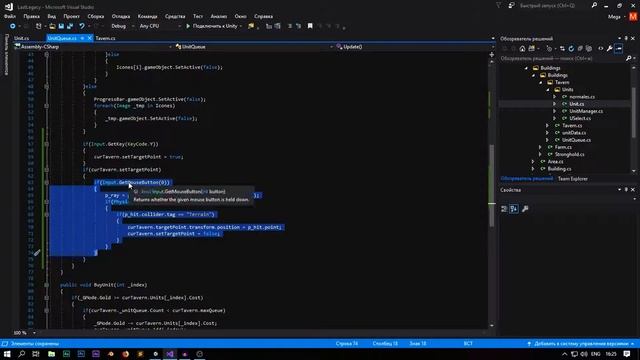Open the Тест menu
Viewport: 640px width, 360px height.
[x=198, y=16]
